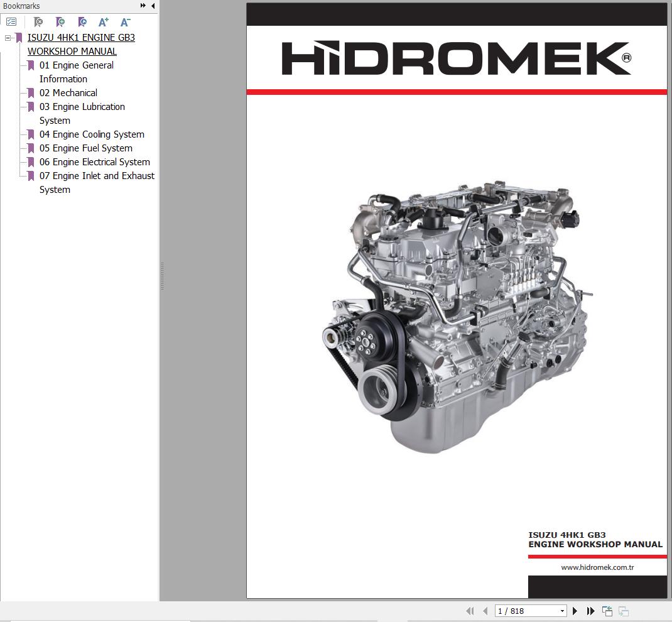Select 04 Engine Cooling System bookmark
Viewport: 672px width, 622px height.
coord(92,134)
